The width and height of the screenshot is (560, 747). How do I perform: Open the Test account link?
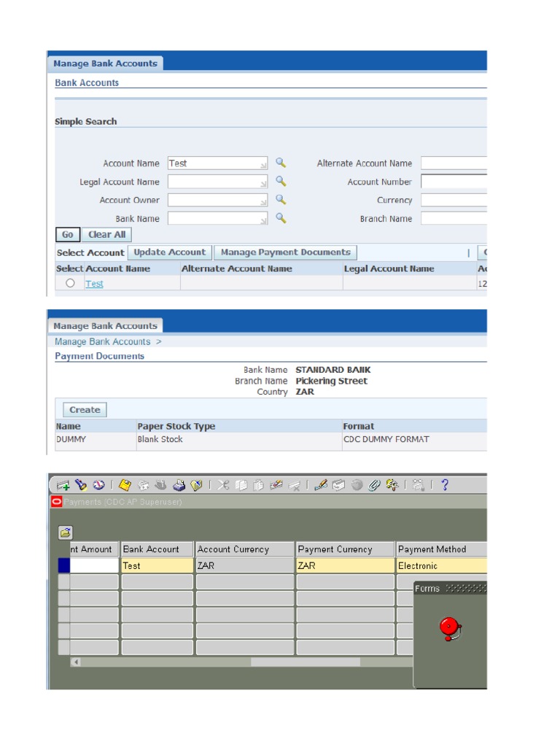click(x=94, y=284)
